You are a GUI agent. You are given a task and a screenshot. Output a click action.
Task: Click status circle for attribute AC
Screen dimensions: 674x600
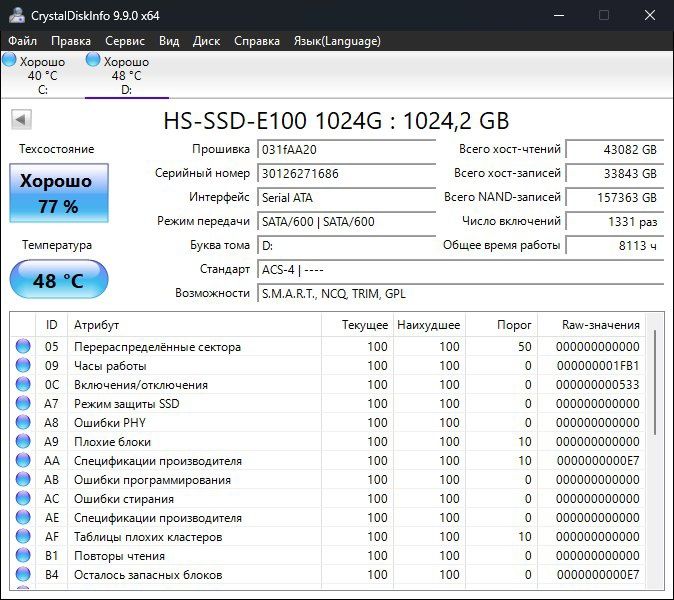[23, 498]
